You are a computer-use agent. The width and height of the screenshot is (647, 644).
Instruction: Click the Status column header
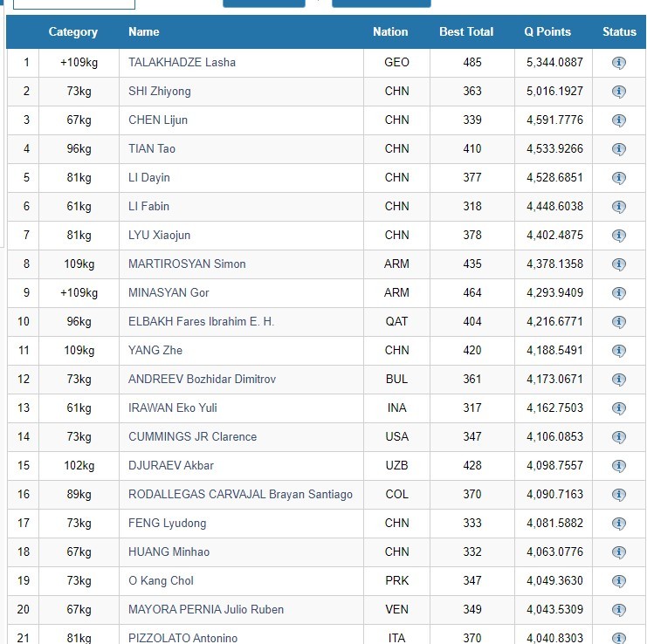[619, 31]
